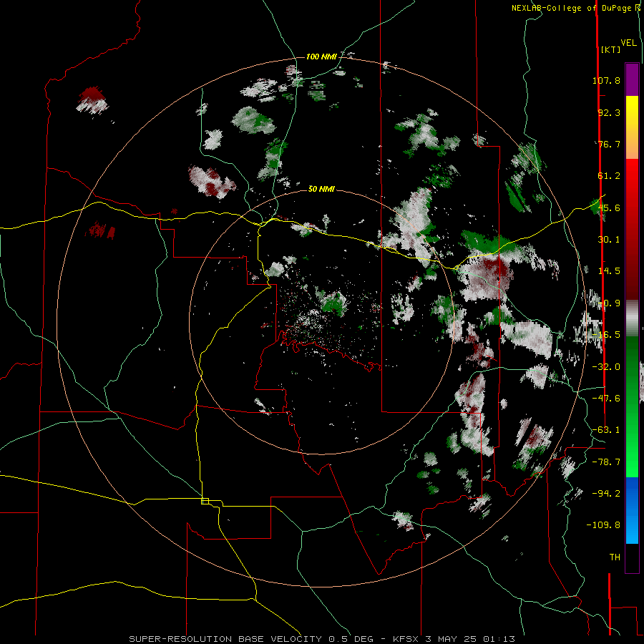The height and width of the screenshot is (644, 644).
Task: Click the Super-Resolution Base Velocity caption
Action: point(322,639)
